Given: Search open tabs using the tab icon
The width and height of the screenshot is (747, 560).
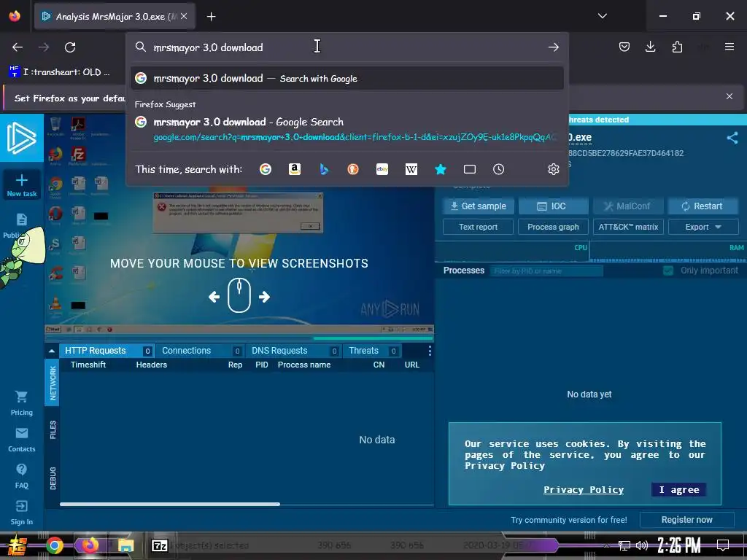Looking at the screenshot, I should 470,169.
